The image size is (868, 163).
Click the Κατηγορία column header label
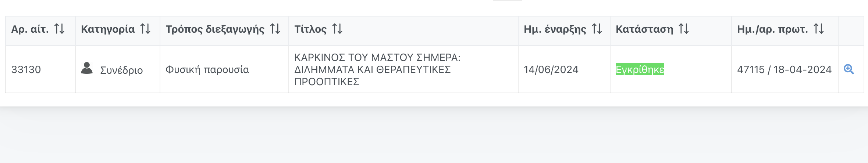(108, 29)
